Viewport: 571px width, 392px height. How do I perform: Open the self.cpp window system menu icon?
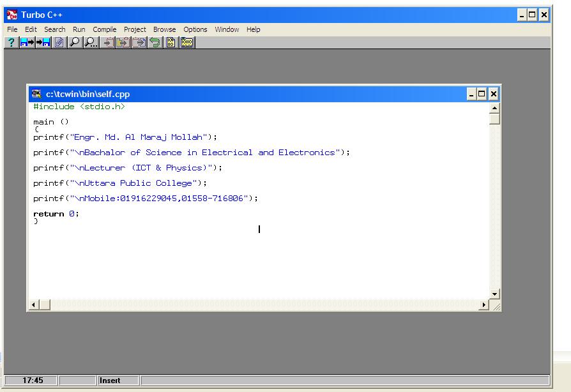click(36, 94)
